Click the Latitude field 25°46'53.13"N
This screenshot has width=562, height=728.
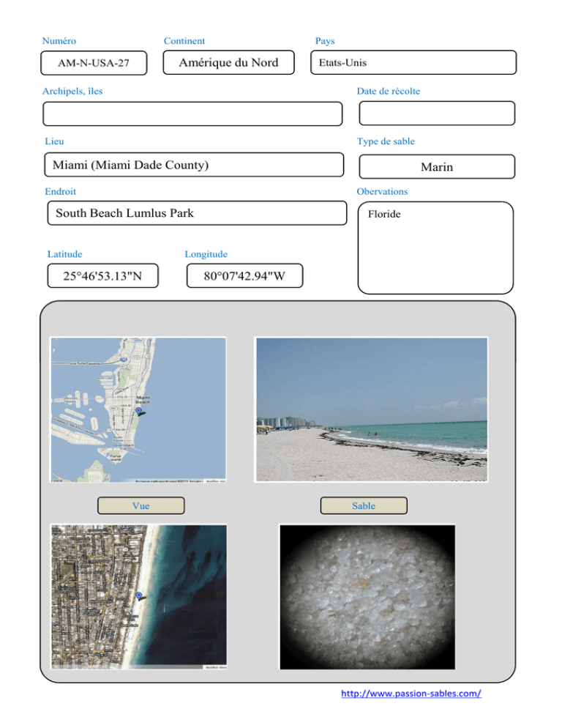(102, 276)
